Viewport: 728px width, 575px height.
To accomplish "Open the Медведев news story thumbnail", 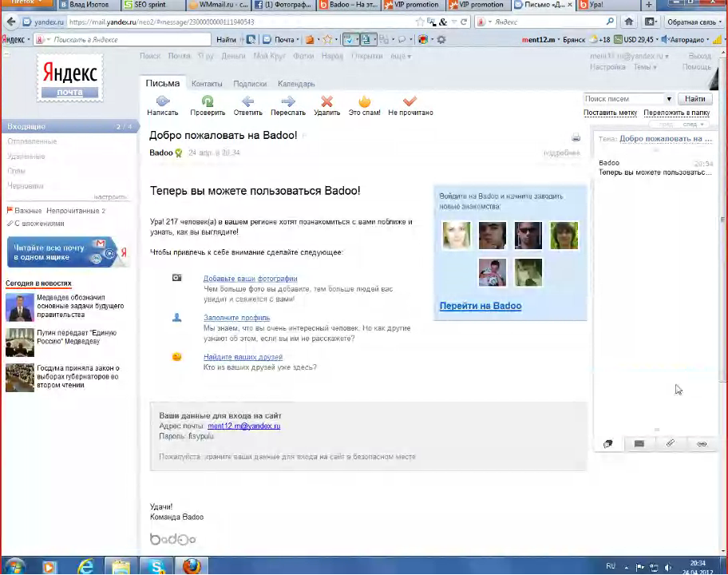I will click(x=19, y=307).
